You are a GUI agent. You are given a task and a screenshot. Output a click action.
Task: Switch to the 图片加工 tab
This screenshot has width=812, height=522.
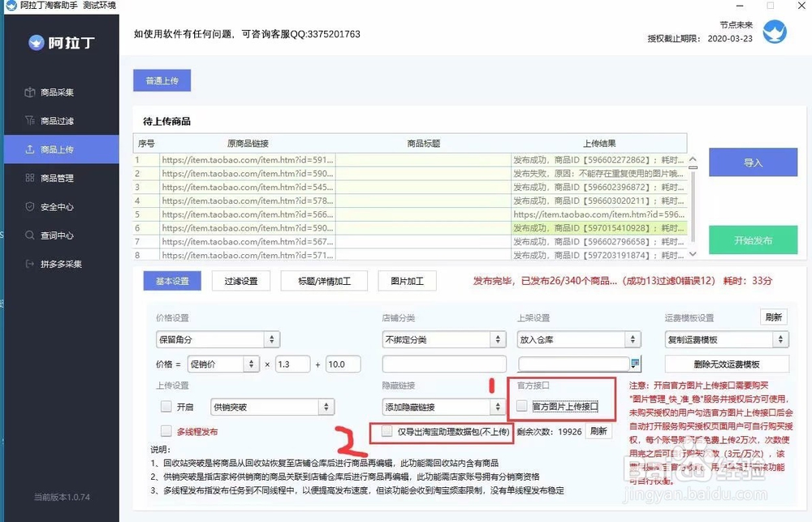pos(407,281)
